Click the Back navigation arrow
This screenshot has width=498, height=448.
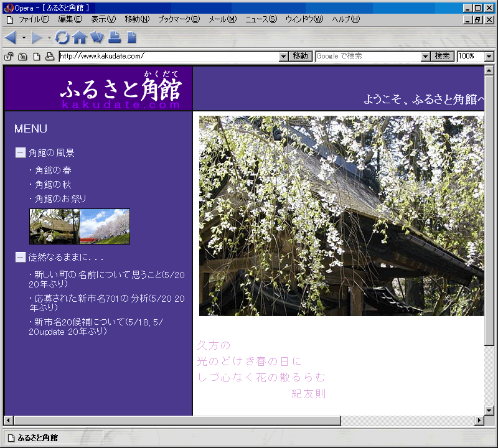click(x=11, y=37)
